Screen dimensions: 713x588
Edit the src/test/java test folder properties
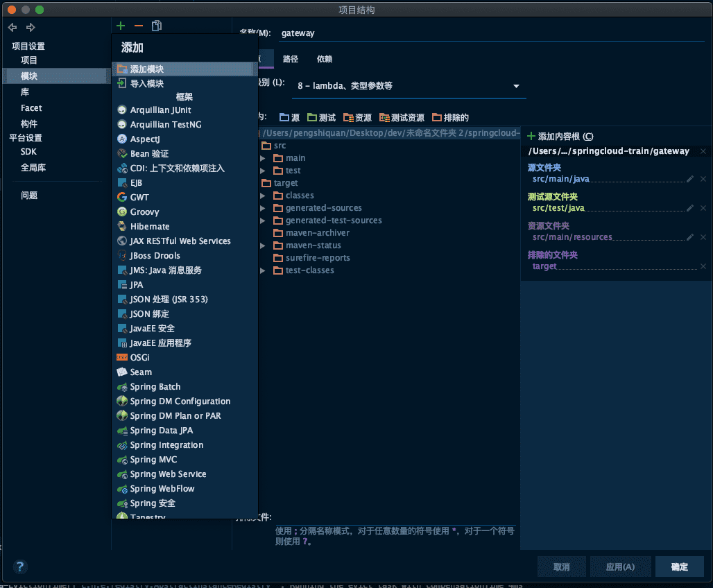point(690,208)
